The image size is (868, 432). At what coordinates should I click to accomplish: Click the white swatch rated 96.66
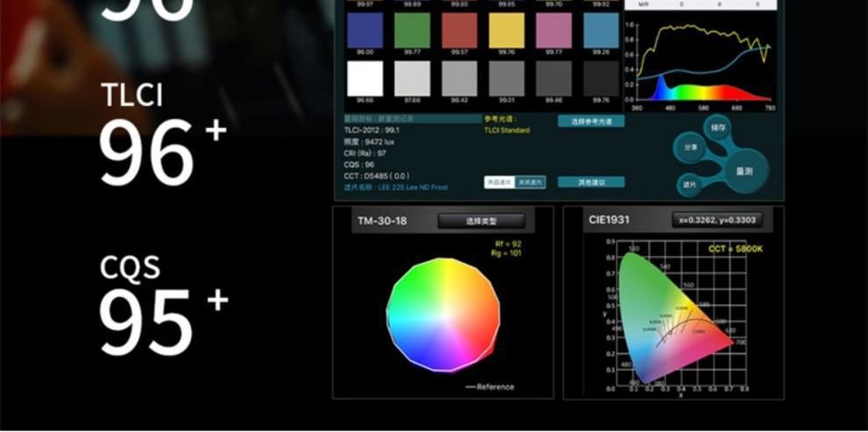point(365,78)
